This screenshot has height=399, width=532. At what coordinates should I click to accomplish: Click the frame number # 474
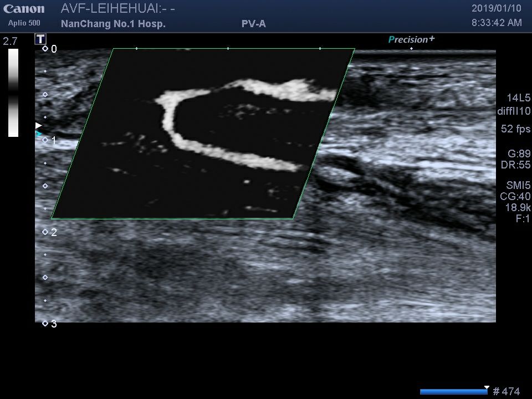(x=506, y=392)
